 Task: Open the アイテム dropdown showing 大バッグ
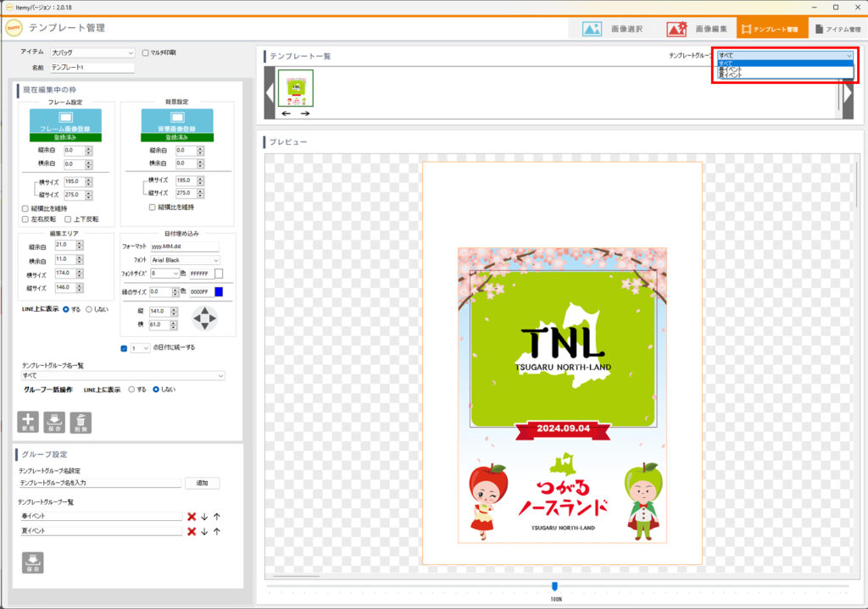(92, 53)
